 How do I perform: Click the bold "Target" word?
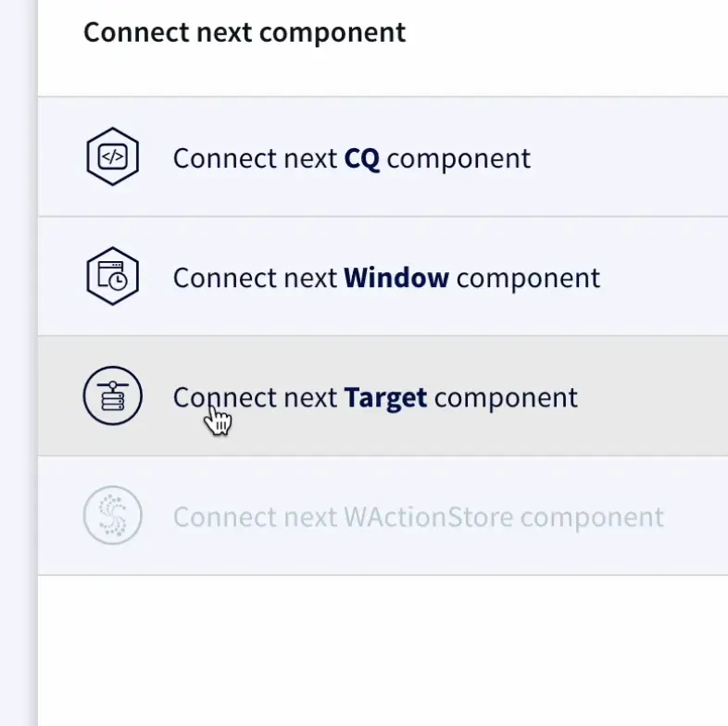385,397
